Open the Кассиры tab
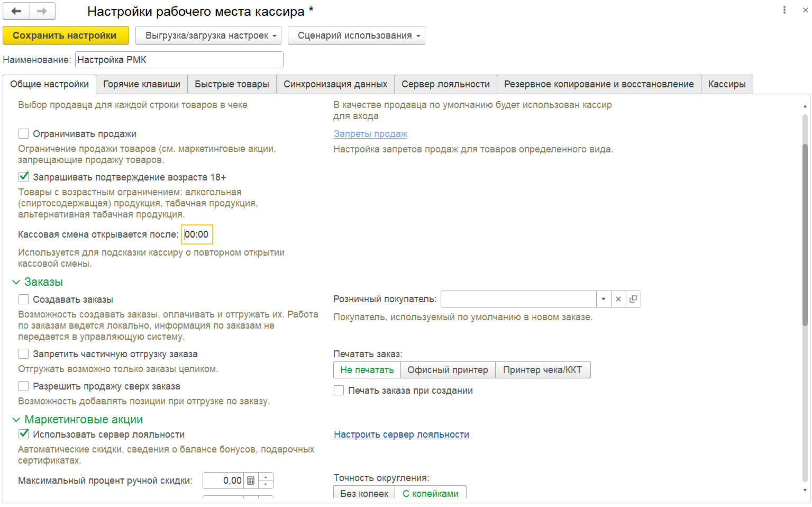 727,84
